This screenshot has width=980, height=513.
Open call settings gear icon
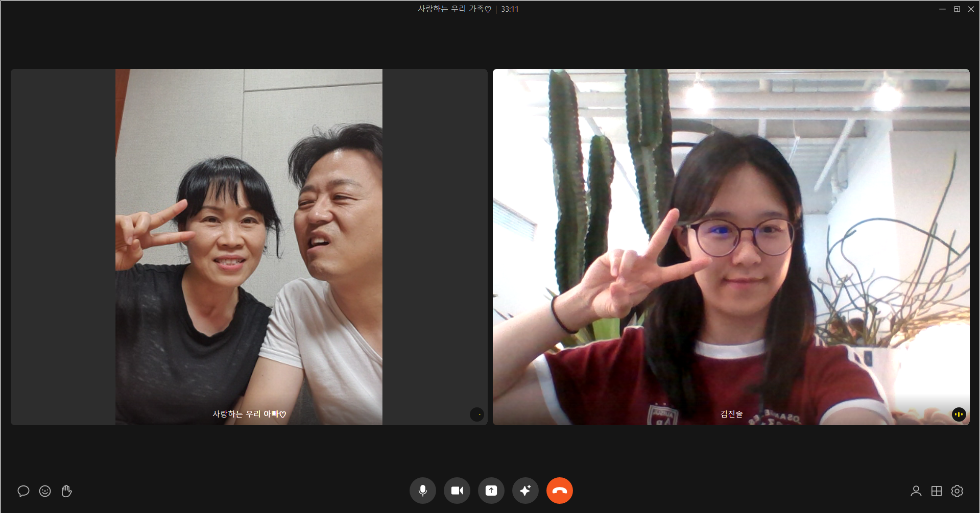(957, 491)
